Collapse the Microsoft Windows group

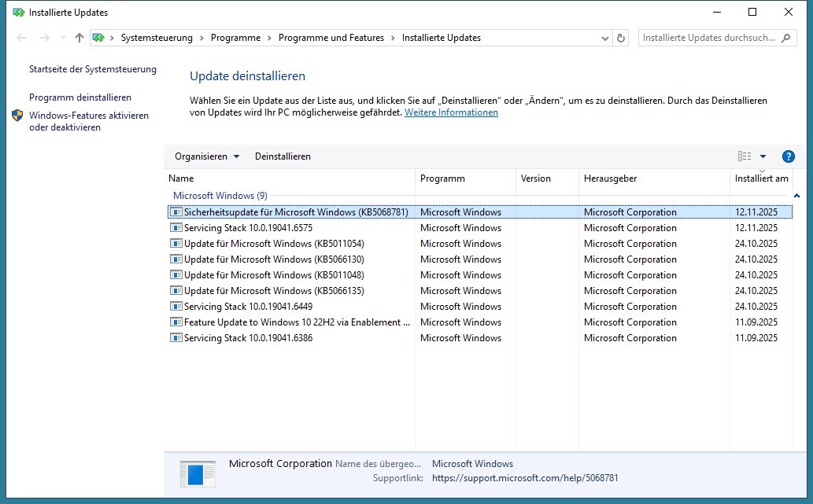click(796, 195)
